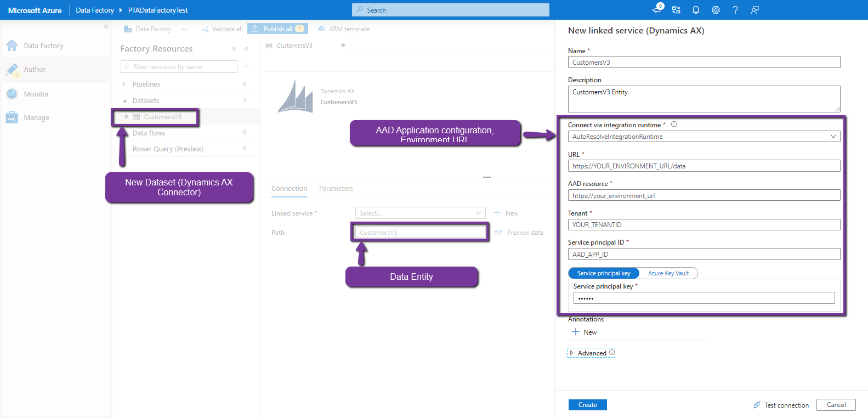Click the dataset Path field CustomersV3
Viewport: 868px width, 418px height.
[421, 233]
